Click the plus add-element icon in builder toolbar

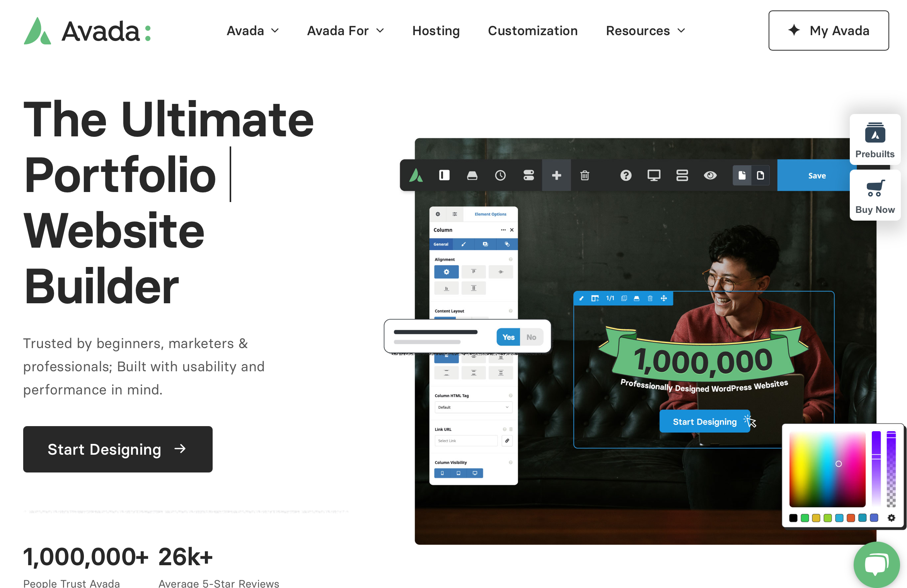tap(556, 175)
